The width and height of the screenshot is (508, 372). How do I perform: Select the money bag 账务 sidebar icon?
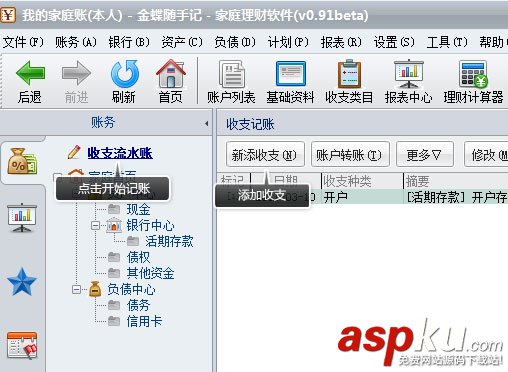tap(22, 161)
